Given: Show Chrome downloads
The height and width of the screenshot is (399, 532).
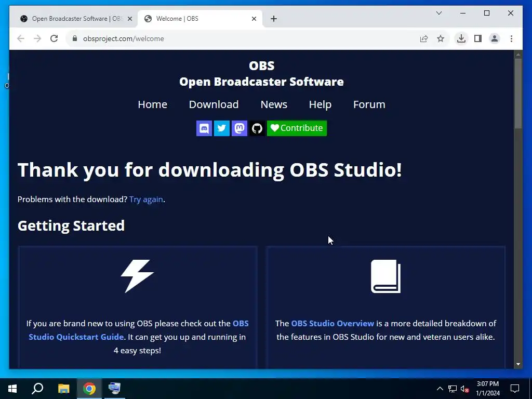Looking at the screenshot, I should 461,38.
